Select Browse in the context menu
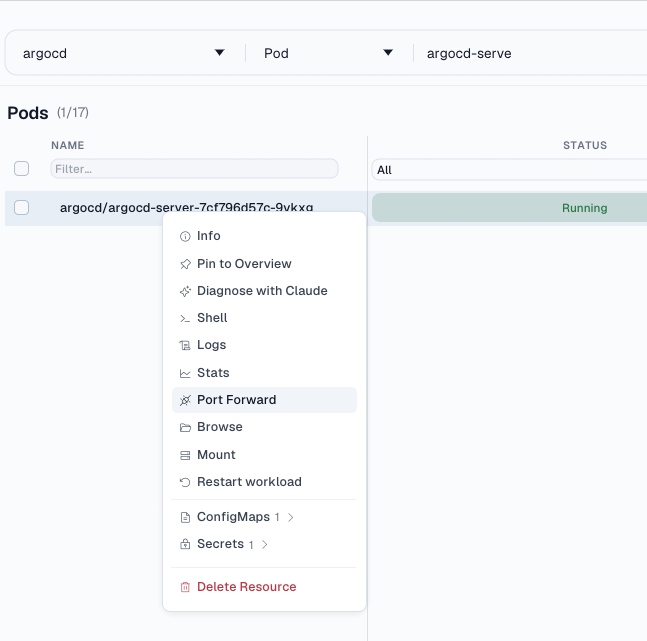Viewport: 647px width, 641px height. 264,427
